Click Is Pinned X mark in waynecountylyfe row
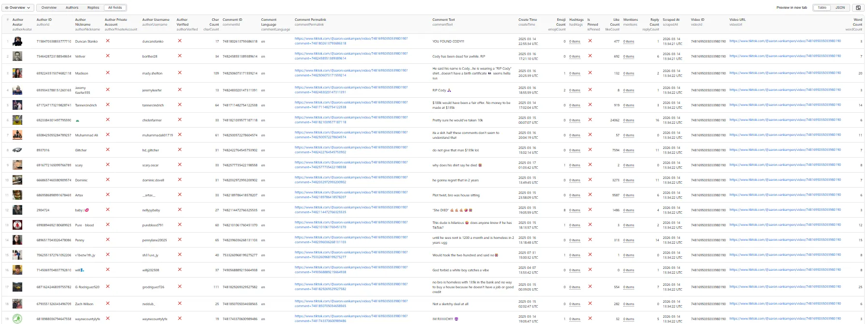 (590, 318)
